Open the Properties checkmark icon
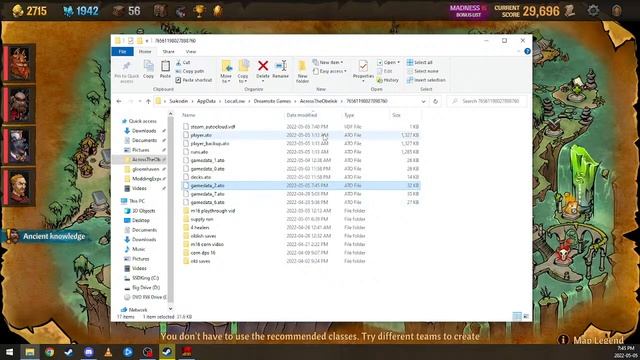 pyautogui.click(x=363, y=66)
